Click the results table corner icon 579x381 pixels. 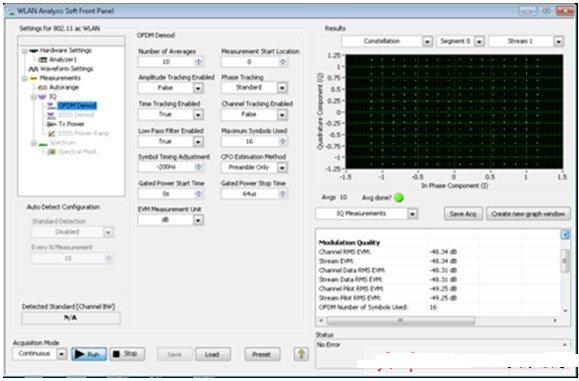tap(565, 234)
